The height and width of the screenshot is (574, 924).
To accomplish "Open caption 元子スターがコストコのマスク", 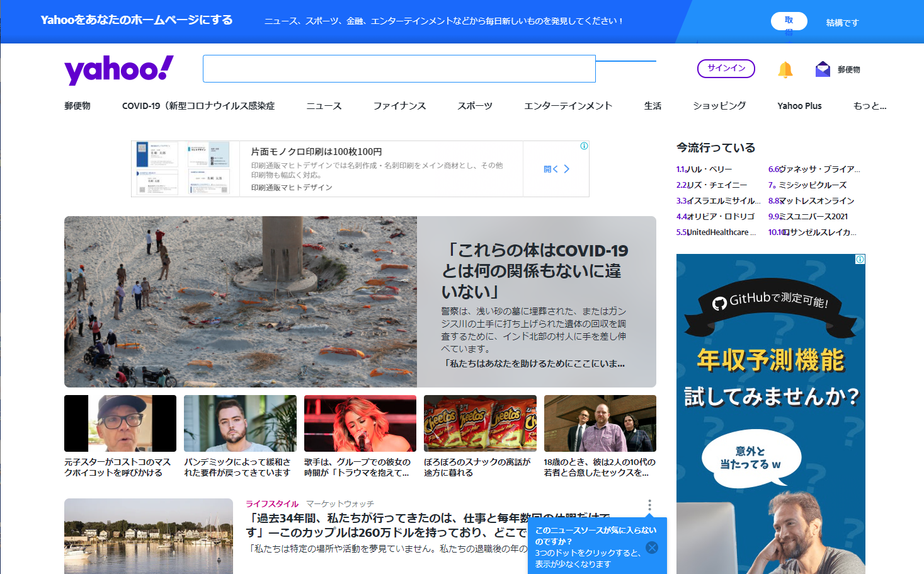I will pos(118,467).
